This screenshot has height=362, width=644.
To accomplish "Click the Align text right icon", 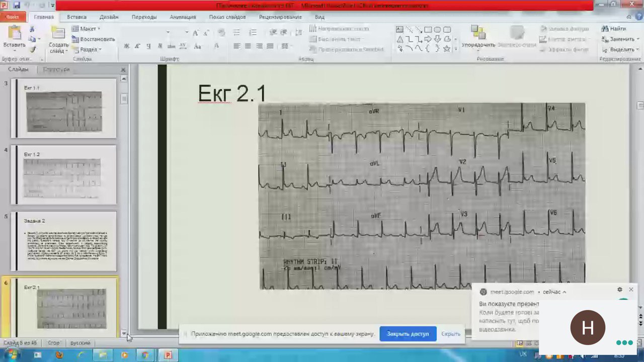I will coord(259,46).
